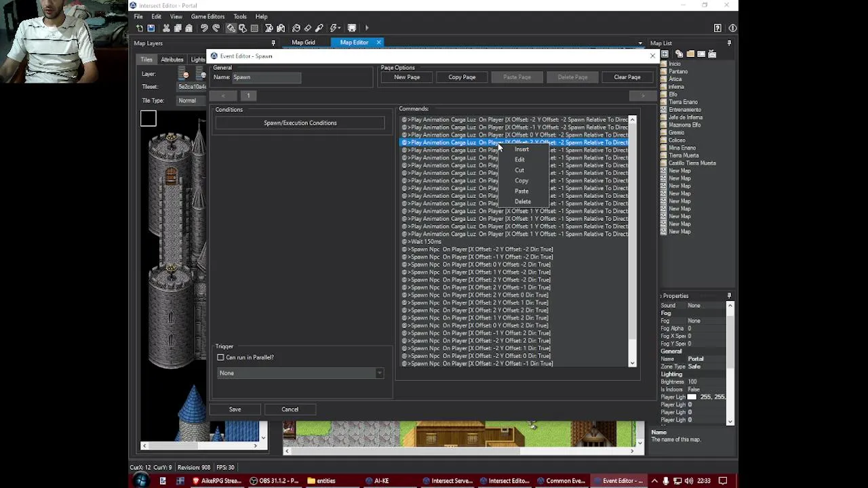Open the document tabs dropdown arrow

coord(640,43)
